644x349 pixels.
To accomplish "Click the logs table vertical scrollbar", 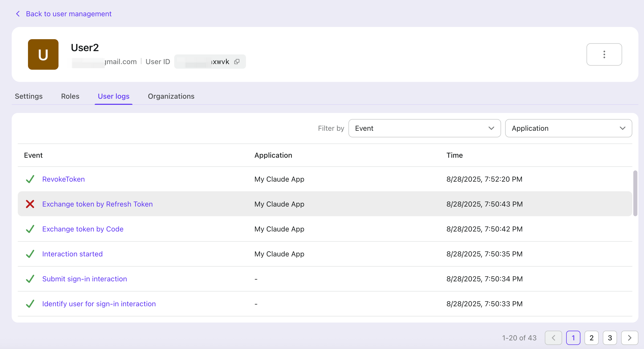I will coord(635,193).
